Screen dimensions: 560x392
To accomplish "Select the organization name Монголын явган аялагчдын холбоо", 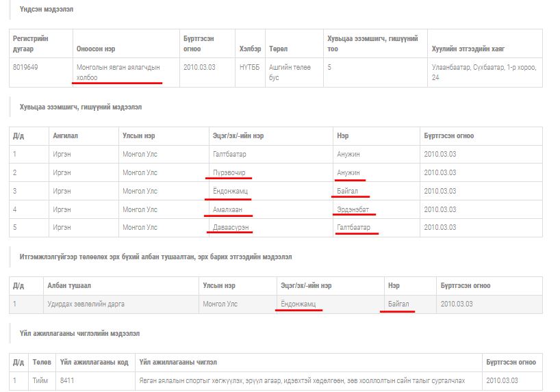I will click(118, 72).
